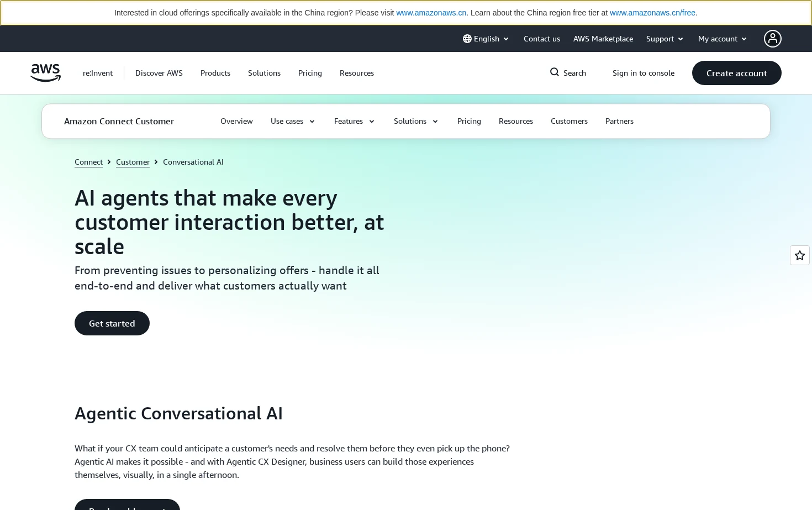Click the Get started button
Screen dimensions: 812x510
pyautogui.click(x=112, y=323)
